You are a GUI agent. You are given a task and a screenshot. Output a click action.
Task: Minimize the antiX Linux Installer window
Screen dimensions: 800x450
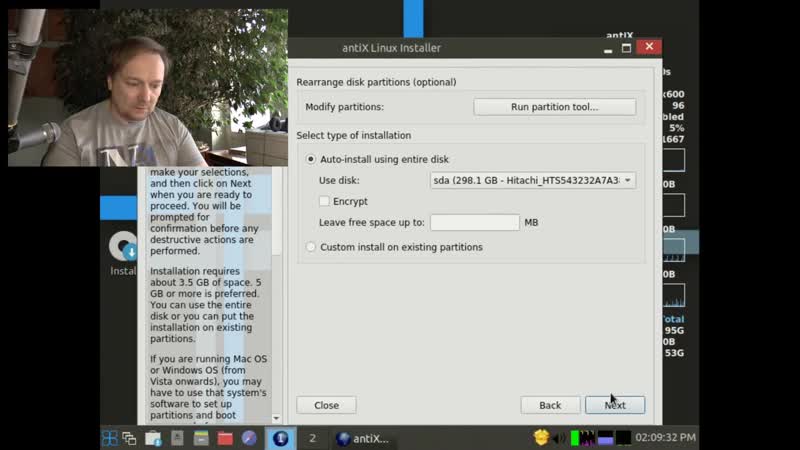point(608,48)
